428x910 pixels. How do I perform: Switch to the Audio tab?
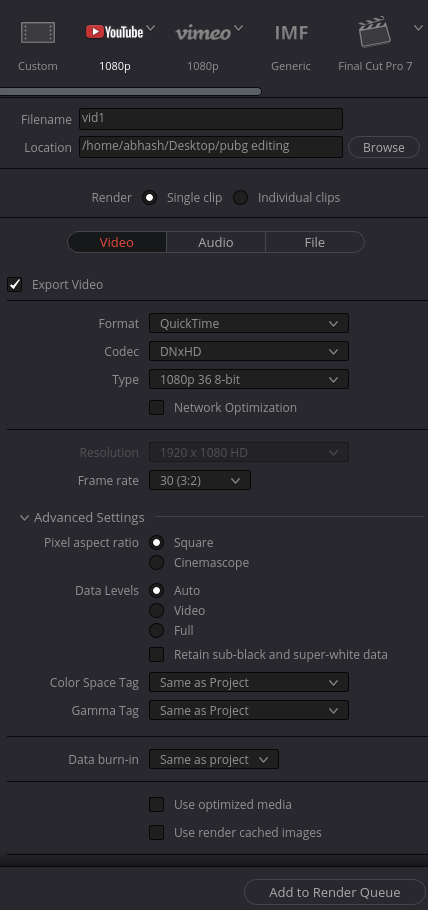coord(215,242)
